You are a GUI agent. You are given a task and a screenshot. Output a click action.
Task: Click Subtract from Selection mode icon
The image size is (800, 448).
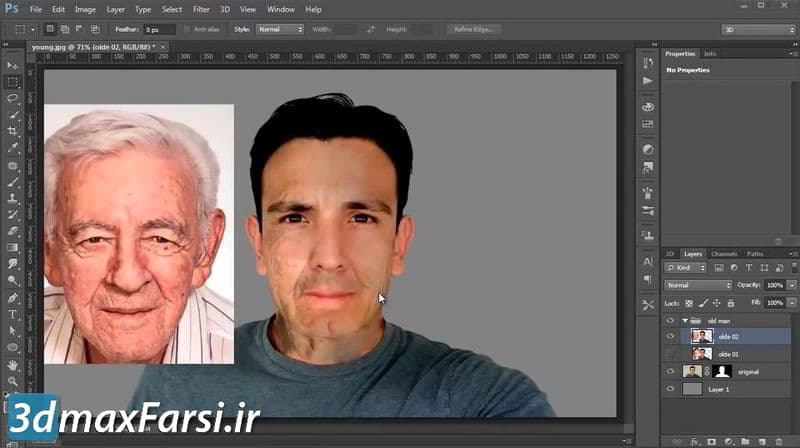tap(80, 29)
